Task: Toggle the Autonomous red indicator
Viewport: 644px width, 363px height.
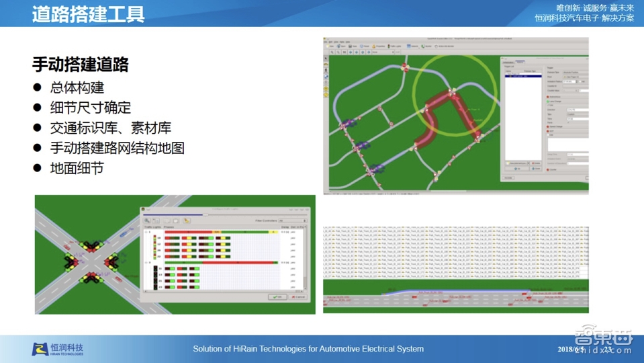Action: (549, 96)
